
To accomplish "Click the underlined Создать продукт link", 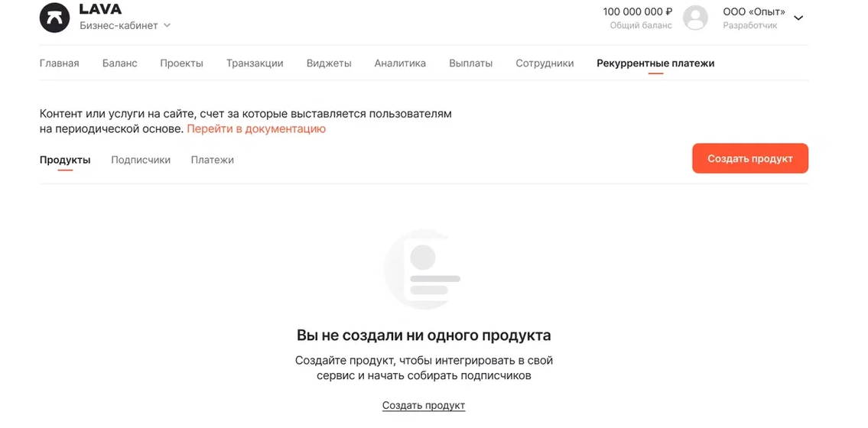I will tap(424, 406).
